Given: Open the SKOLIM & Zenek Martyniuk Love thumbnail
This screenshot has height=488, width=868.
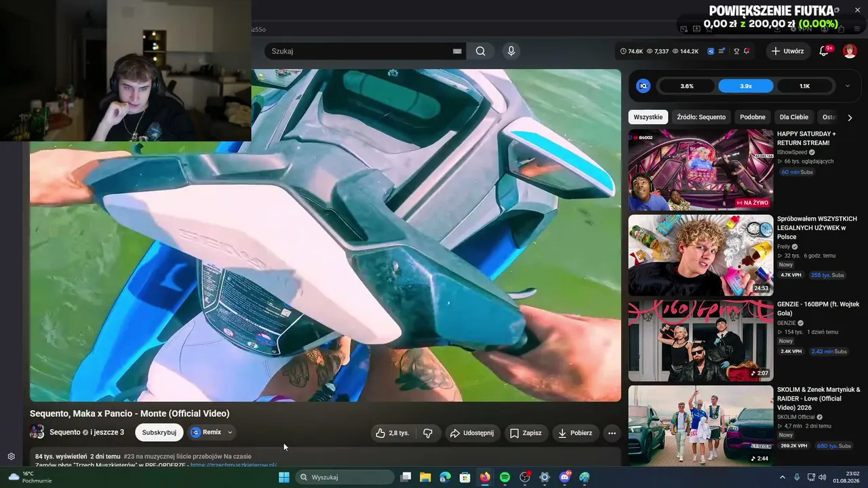Looking at the screenshot, I should [x=701, y=426].
